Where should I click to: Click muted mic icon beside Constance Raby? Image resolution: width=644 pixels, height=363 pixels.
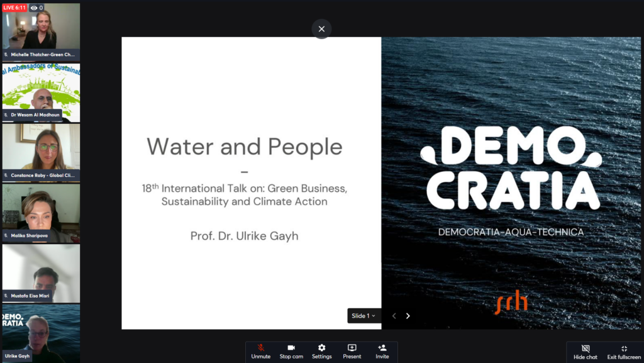coord(6,176)
